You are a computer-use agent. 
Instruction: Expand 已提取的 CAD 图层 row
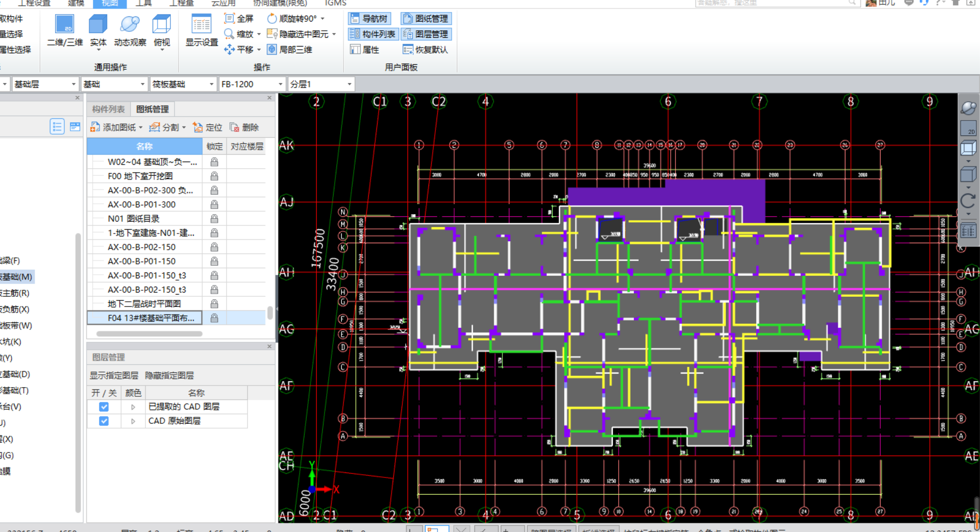click(x=133, y=407)
